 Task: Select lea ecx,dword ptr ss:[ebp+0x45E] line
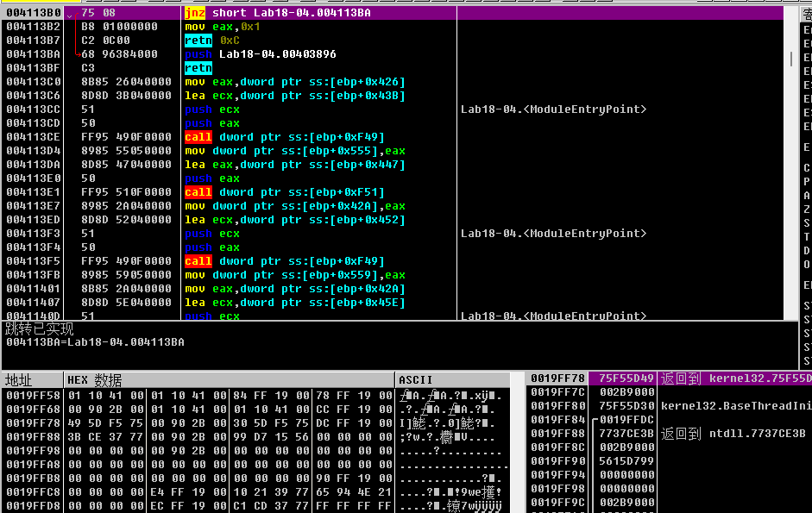294,303
